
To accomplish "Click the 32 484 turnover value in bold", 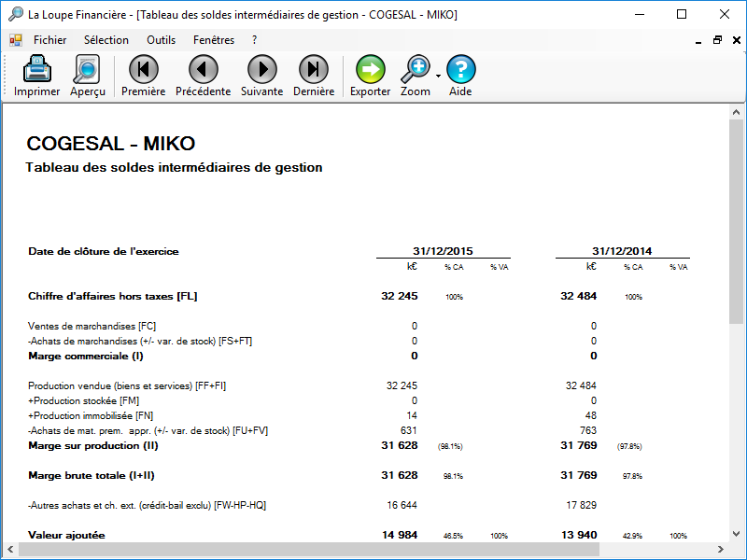I will [578, 296].
